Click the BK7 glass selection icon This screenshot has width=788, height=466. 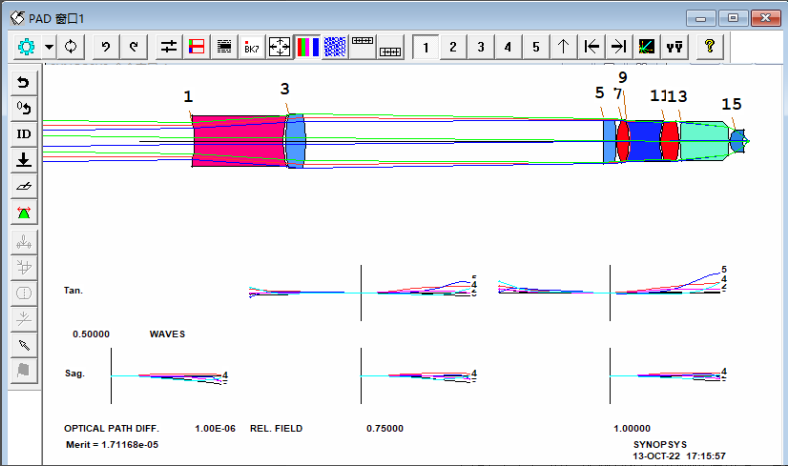(252, 47)
